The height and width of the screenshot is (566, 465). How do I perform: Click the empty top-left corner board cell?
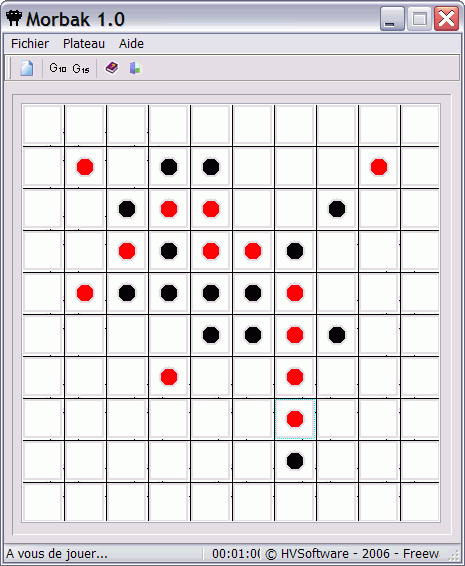pyautogui.click(x=43, y=125)
